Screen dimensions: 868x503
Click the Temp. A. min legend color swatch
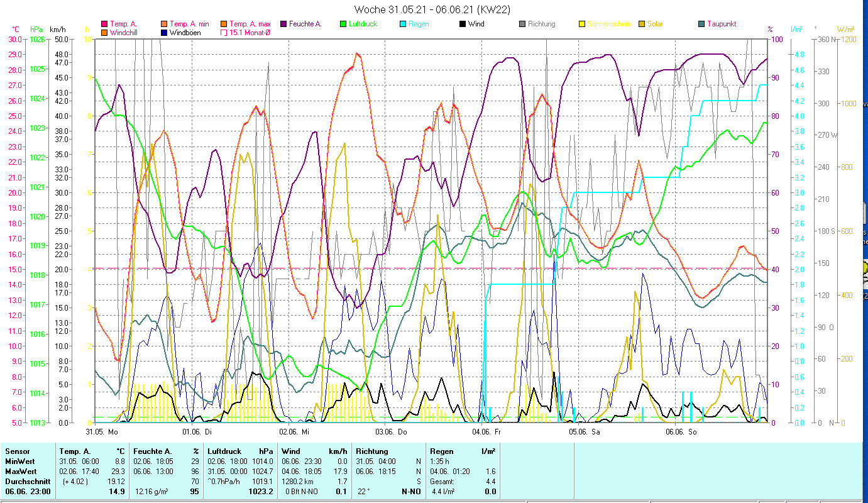click(x=164, y=25)
